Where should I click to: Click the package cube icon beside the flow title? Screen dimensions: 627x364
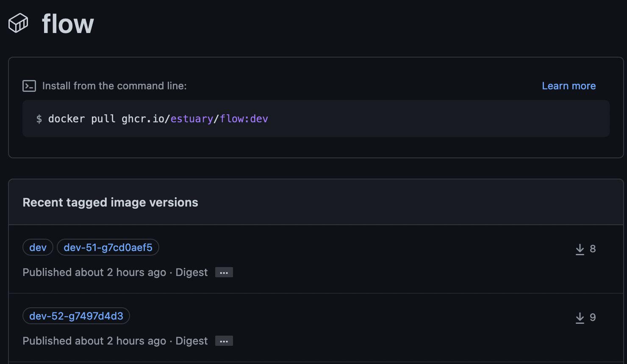pos(17,23)
